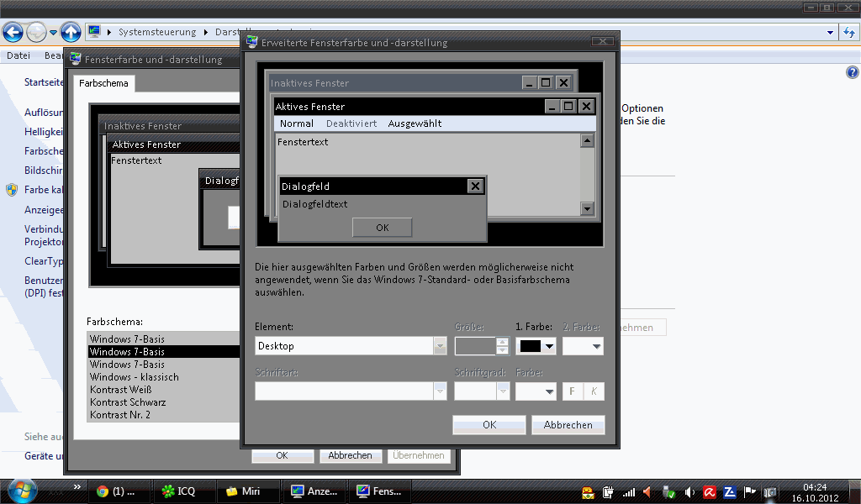Click the Ausgewählt item in preview menu
The image size is (861, 504).
(415, 123)
